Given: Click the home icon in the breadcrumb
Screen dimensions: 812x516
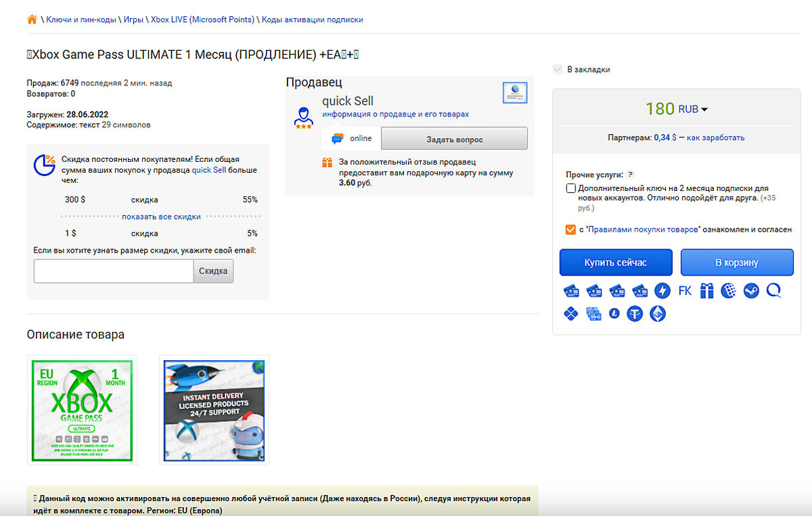Looking at the screenshot, I should tap(32, 19).
